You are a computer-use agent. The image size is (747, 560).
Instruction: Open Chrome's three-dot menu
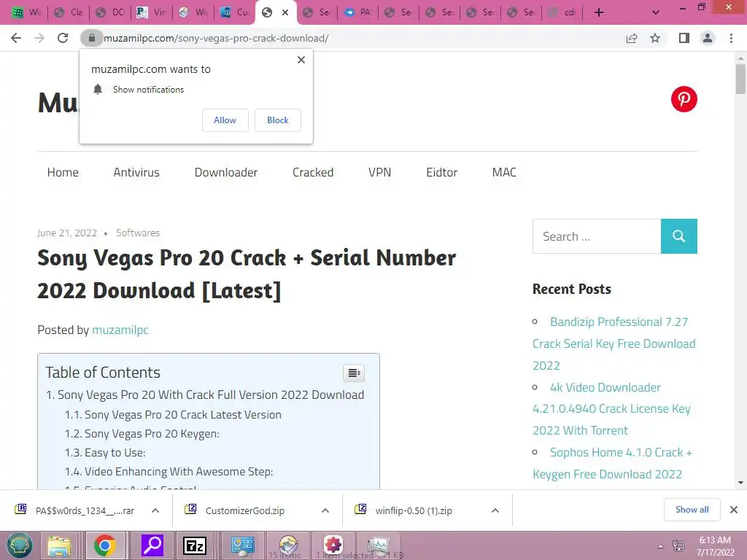point(731,38)
